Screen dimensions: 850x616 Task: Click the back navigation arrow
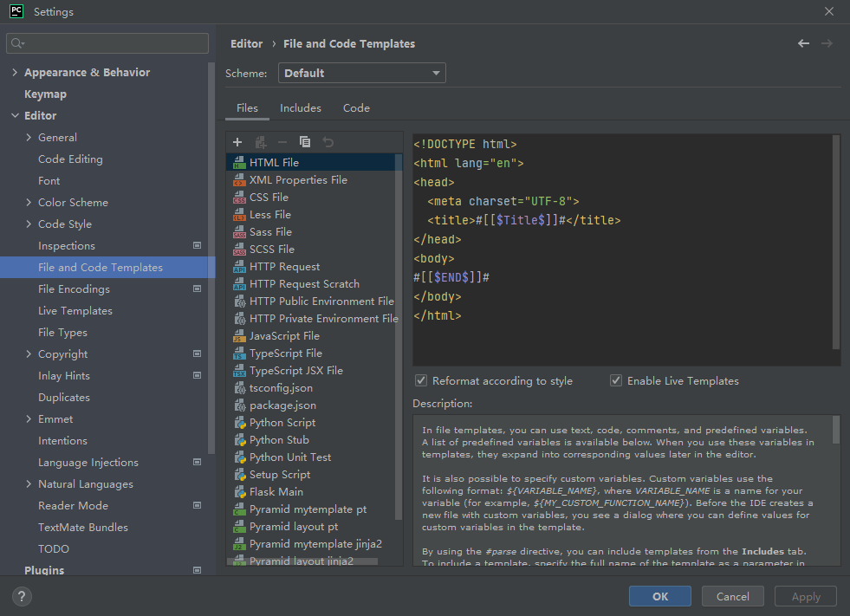click(803, 43)
